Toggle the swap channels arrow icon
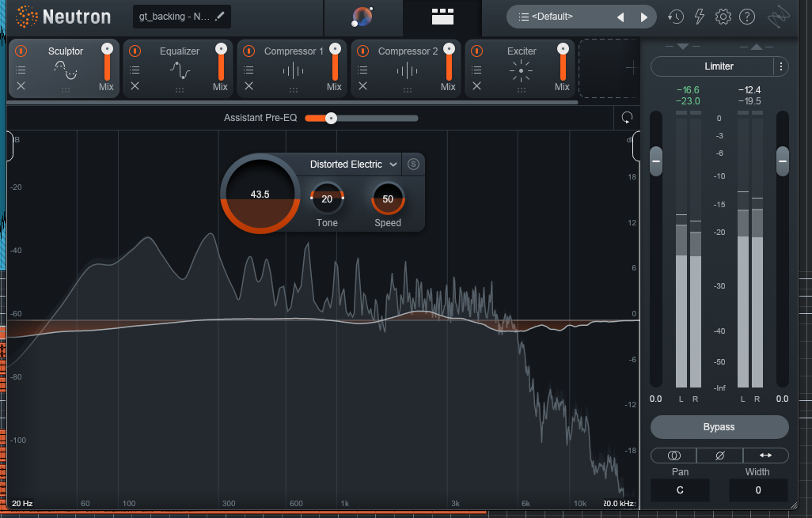Viewport: 812px width, 518px height. (x=766, y=456)
